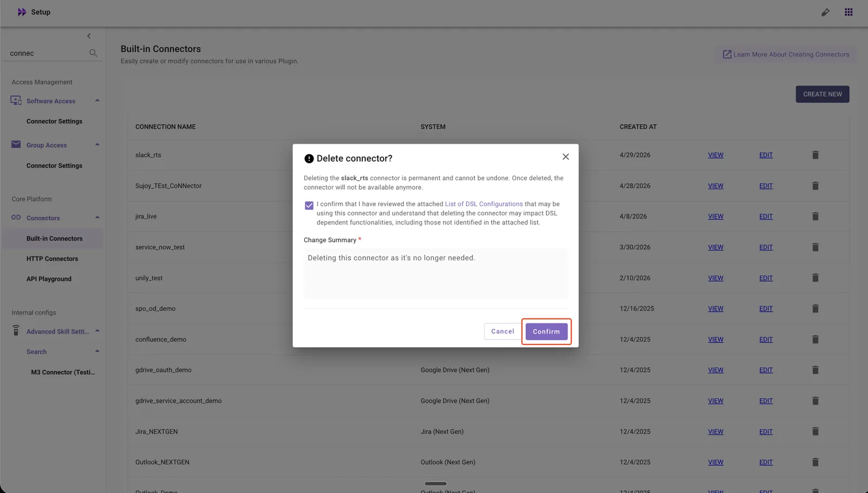Click trash icon for gdrive_oauth_demo row

coord(815,370)
